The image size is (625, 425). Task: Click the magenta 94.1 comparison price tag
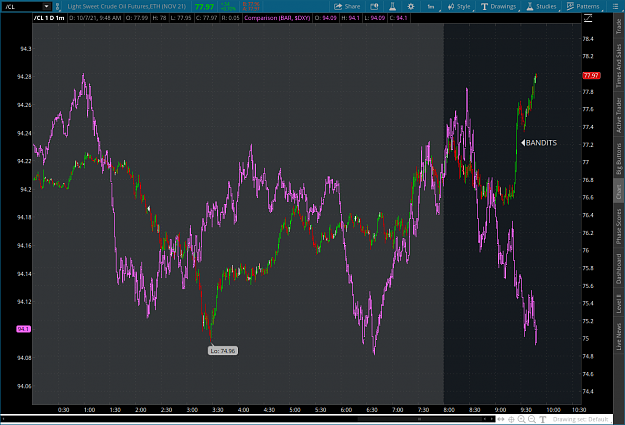click(x=23, y=329)
